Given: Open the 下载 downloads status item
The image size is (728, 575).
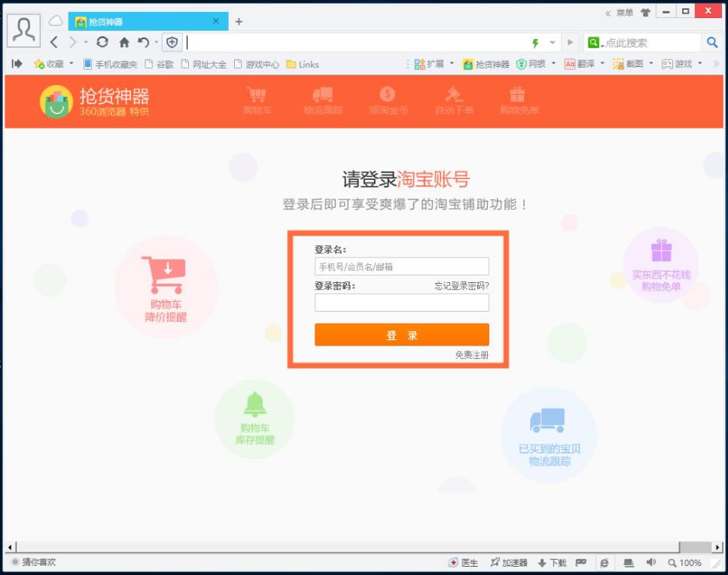Looking at the screenshot, I should (552, 562).
